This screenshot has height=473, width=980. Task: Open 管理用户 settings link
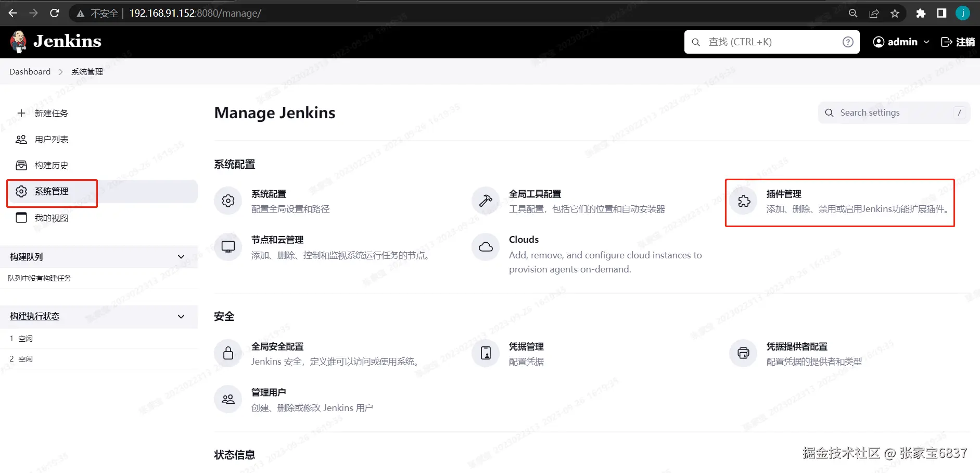269,392
